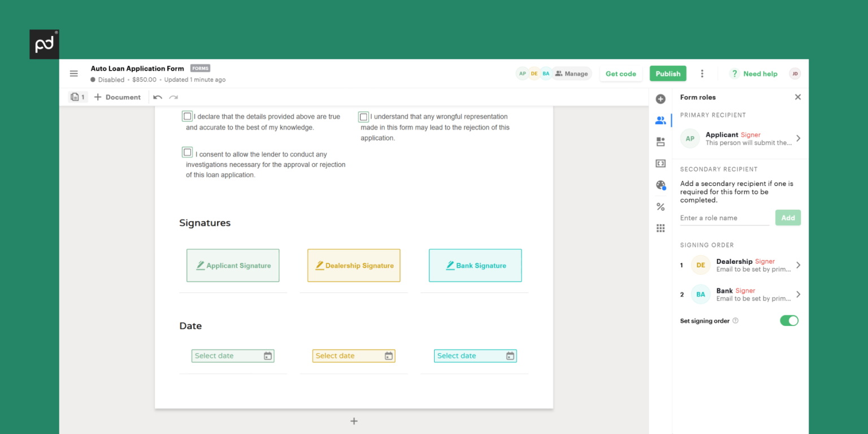Open the design palette icon in sidebar

(x=660, y=185)
